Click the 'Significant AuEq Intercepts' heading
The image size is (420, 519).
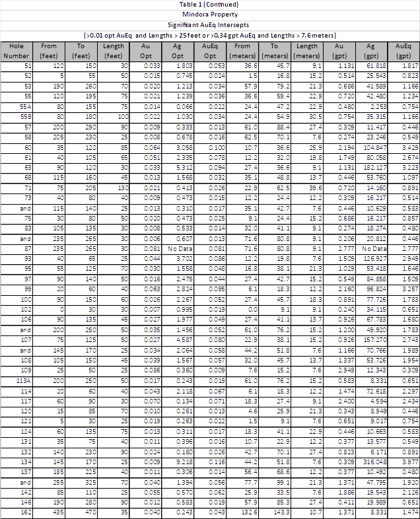tap(208, 25)
